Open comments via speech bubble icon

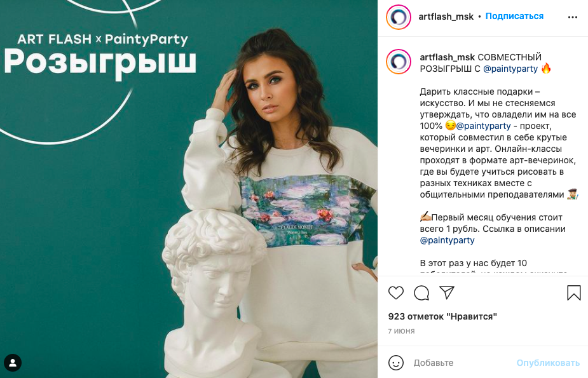tap(421, 293)
